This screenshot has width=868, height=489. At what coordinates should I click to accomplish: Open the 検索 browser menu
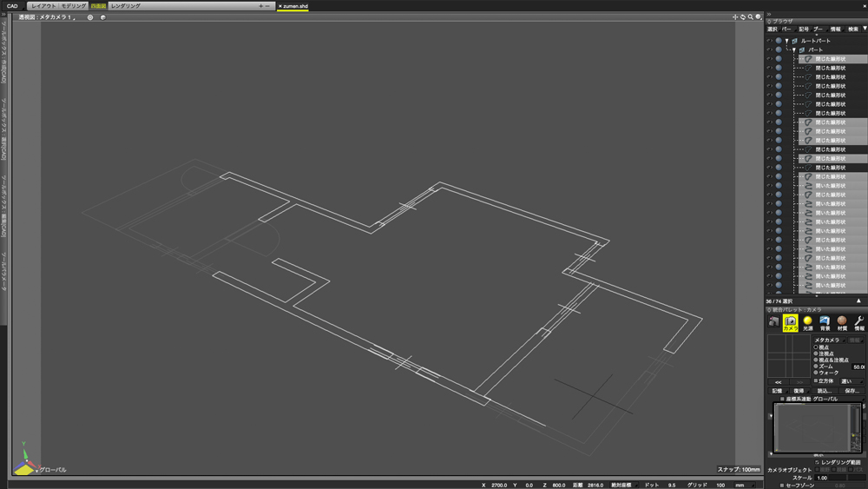coord(853,29)
